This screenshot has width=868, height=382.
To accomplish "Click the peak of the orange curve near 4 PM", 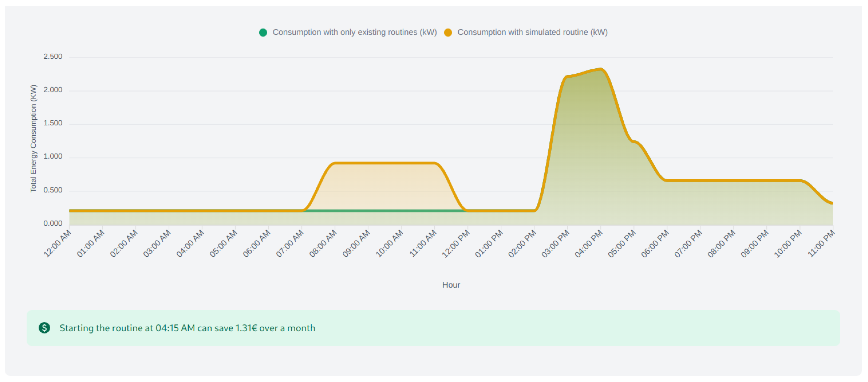I will pos(600,69).
